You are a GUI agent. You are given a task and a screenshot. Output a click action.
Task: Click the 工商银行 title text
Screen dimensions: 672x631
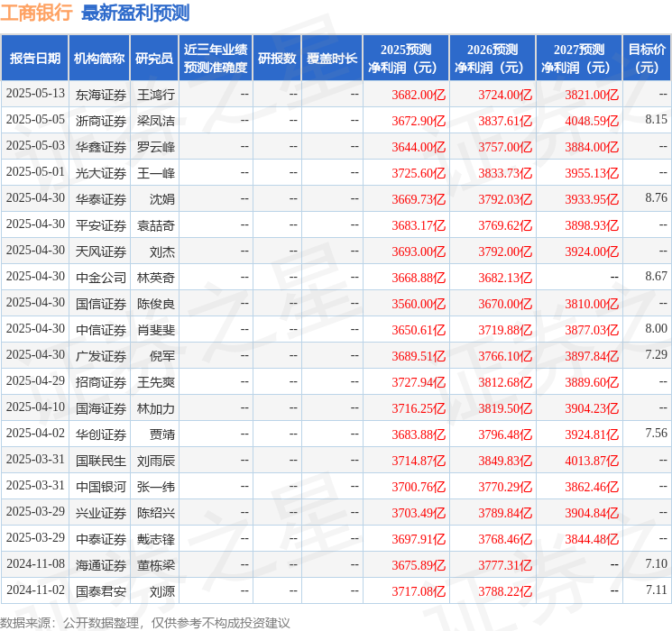point(36,13)
